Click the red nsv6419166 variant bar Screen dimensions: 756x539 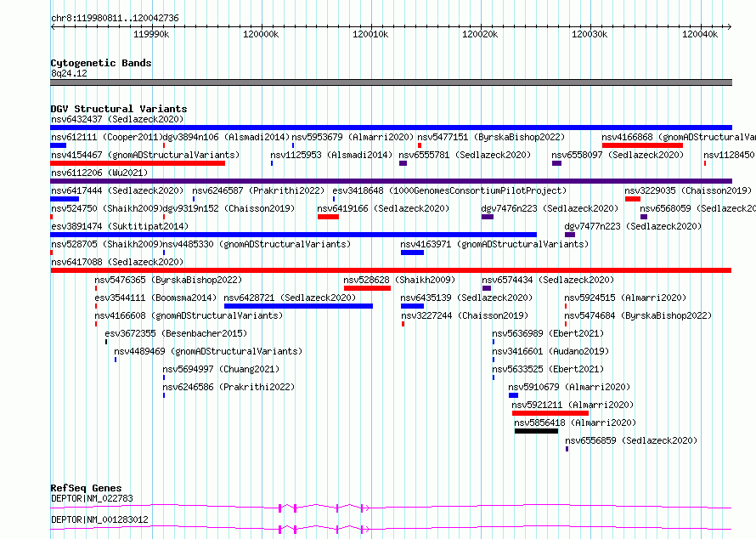329,217
